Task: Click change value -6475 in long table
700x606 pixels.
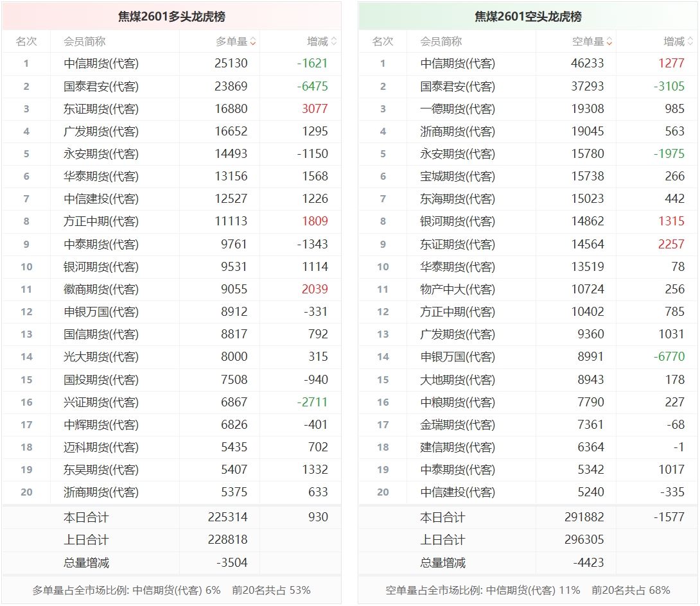Action: 313,86
